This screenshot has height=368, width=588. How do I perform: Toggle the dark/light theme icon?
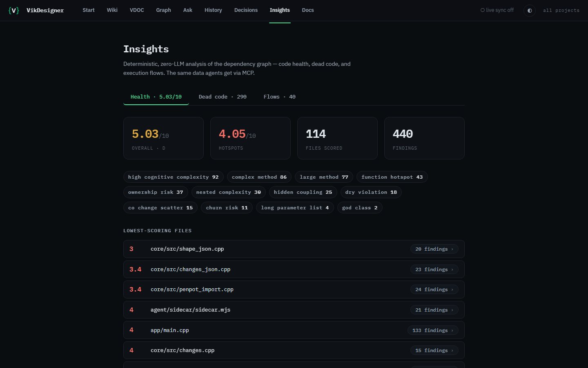(530, 10)
